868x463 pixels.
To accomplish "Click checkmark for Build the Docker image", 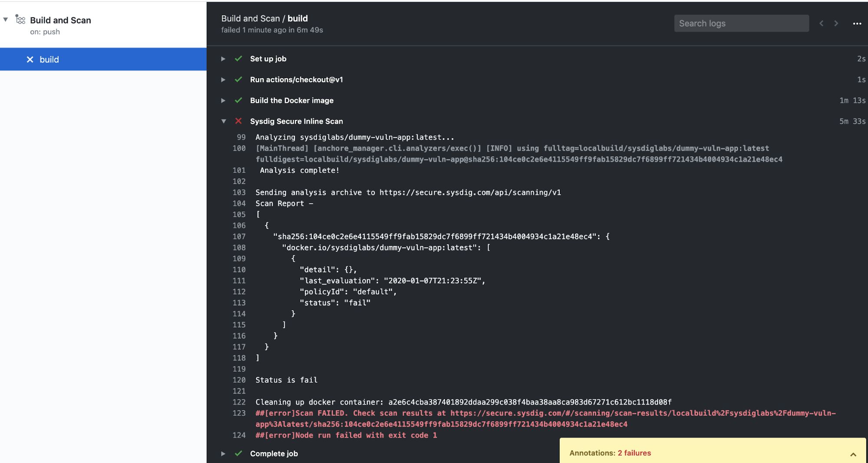I will pos(238,100).
